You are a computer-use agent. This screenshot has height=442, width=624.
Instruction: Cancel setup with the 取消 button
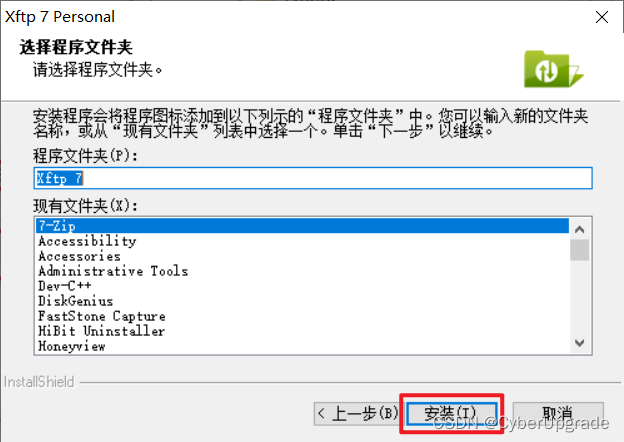pos(558,414)
